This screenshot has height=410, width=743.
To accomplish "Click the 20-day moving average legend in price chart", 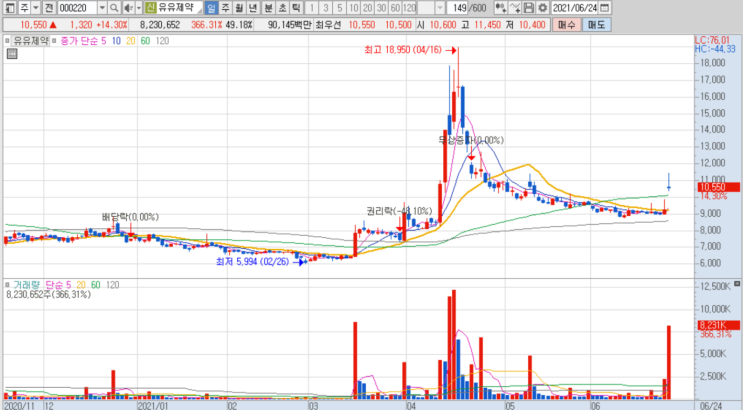I will [131, 41].
